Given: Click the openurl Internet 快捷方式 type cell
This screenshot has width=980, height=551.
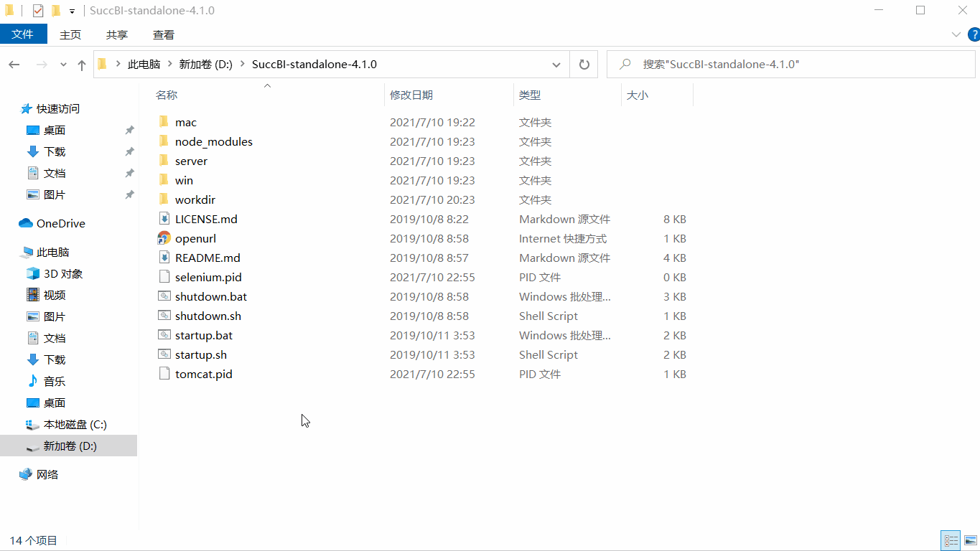Looking at the screenshot, I should tap(563, 238).
